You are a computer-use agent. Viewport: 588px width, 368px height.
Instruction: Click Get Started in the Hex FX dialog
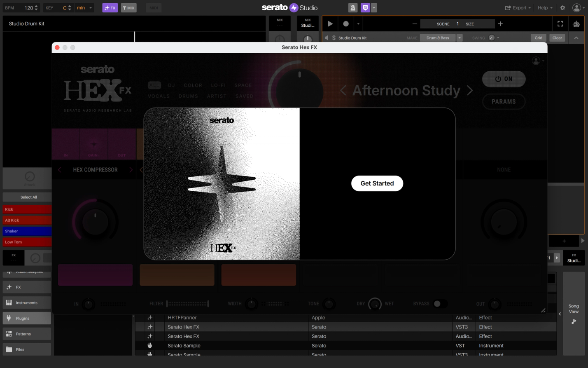(376, 183)
